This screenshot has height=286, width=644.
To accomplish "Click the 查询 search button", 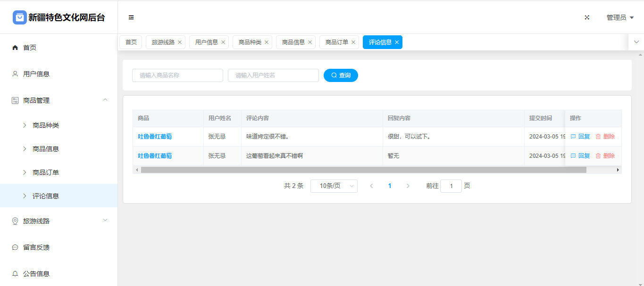I will [341, 75].
